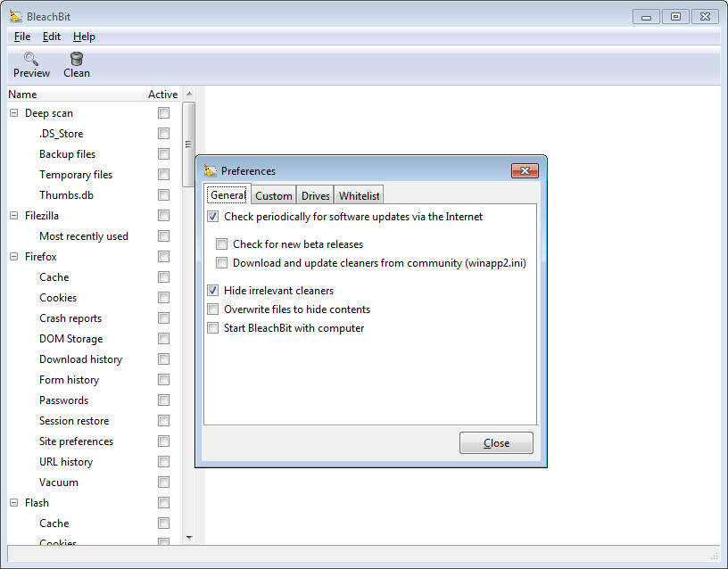Screen dimensions: 728x569
Task: Uncheck periodic software updates checkbox
Action: click(x=212, y=217)
